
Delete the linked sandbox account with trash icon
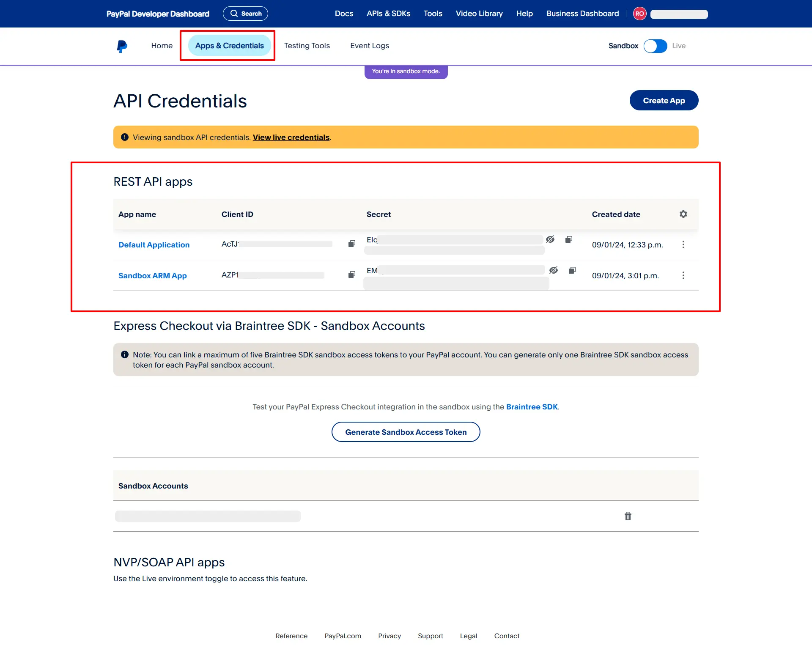click(628, 516)
